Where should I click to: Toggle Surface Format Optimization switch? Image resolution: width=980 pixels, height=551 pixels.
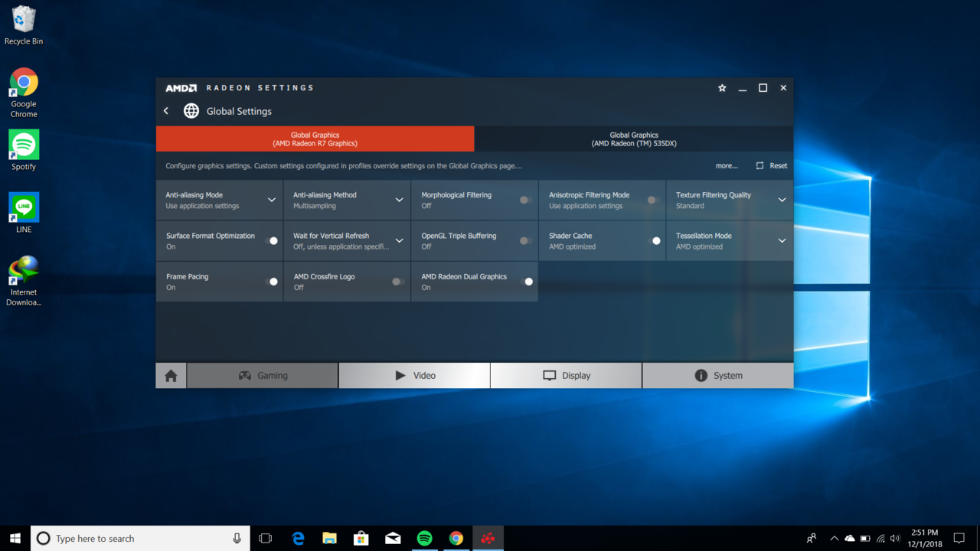(271, 241)
